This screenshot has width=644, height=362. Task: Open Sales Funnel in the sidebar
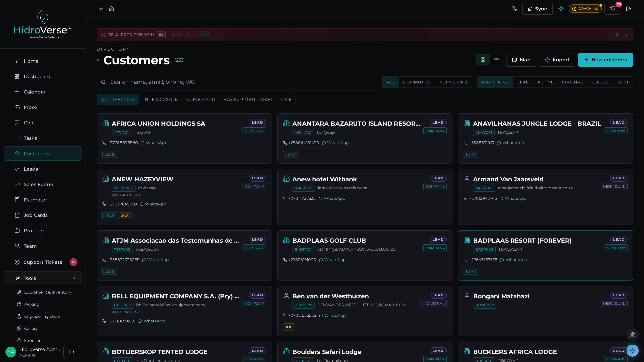pyautogui.click(x=43, y=184)
